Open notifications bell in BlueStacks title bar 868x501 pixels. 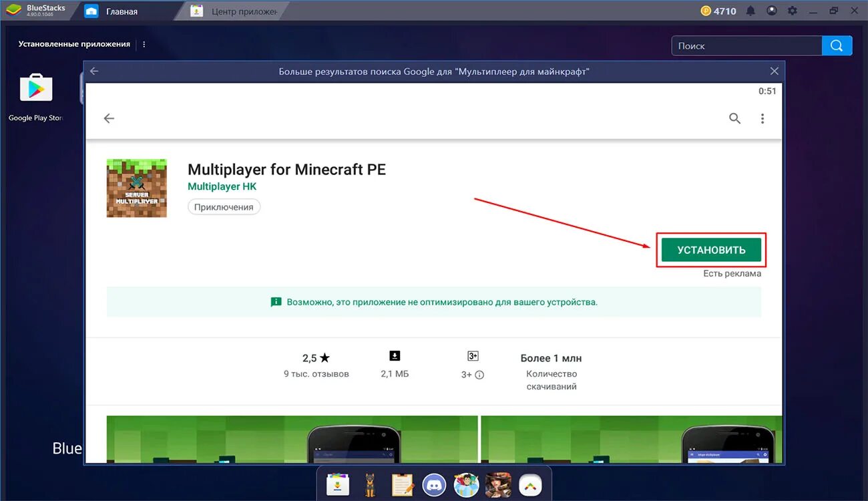click(751, 11)
